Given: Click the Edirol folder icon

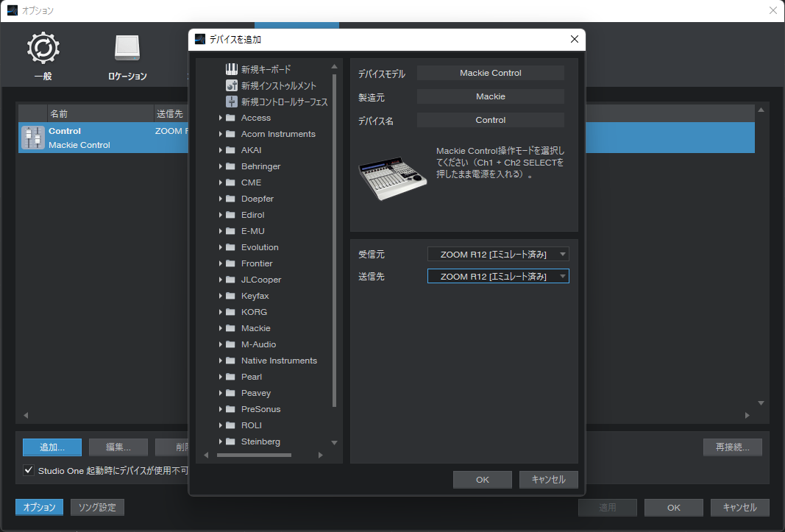Looking at the screenshot, I should pos(230,215).
